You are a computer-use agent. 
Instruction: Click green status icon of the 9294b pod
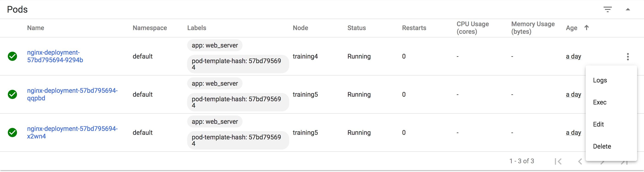coord(12,56)
